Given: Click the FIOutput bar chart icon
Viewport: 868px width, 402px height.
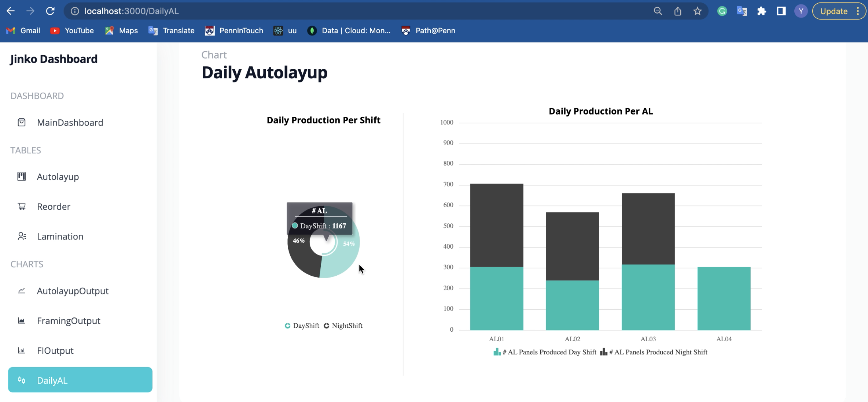Looking at the screenshot, I should tap(22, 350).
